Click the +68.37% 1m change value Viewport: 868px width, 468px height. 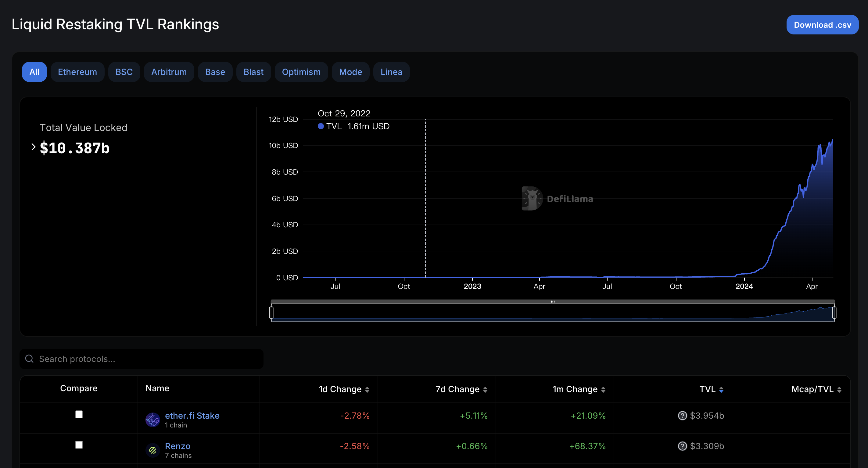coord(587,446)
